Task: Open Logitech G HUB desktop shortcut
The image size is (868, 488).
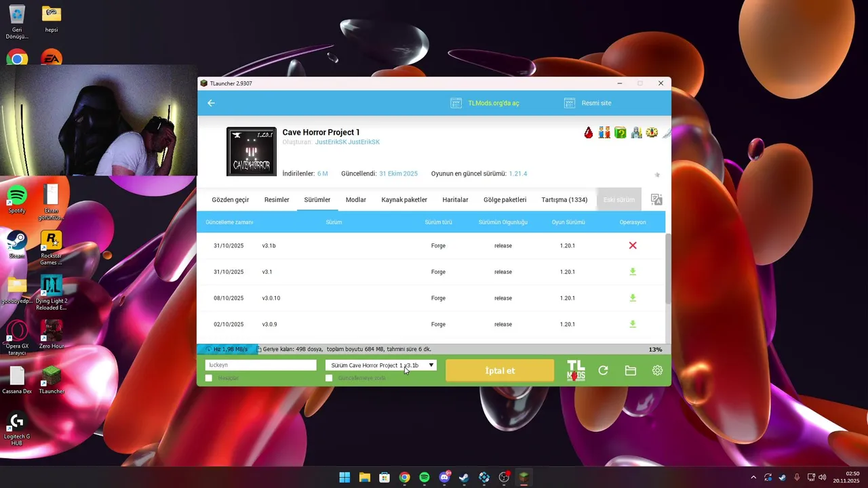Action: 17,428
